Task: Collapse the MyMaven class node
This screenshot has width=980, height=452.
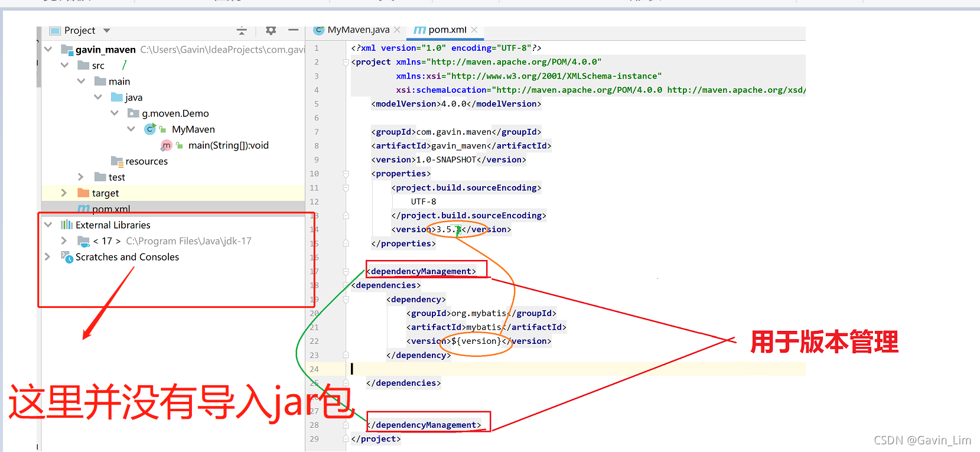Action: [x=131, y=129]
